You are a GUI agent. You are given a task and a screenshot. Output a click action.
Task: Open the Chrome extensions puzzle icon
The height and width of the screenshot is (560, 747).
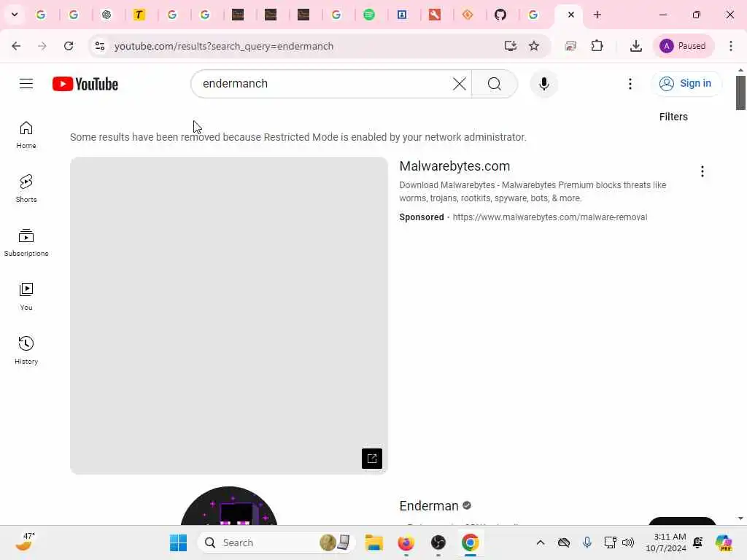tap(597, 46)
